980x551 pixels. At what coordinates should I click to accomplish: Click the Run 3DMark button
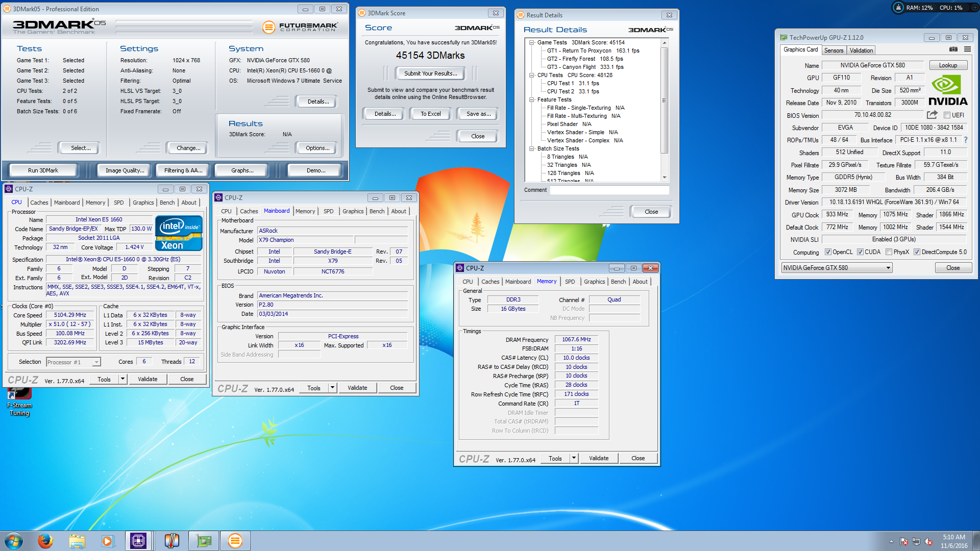[x=43, y=170]
